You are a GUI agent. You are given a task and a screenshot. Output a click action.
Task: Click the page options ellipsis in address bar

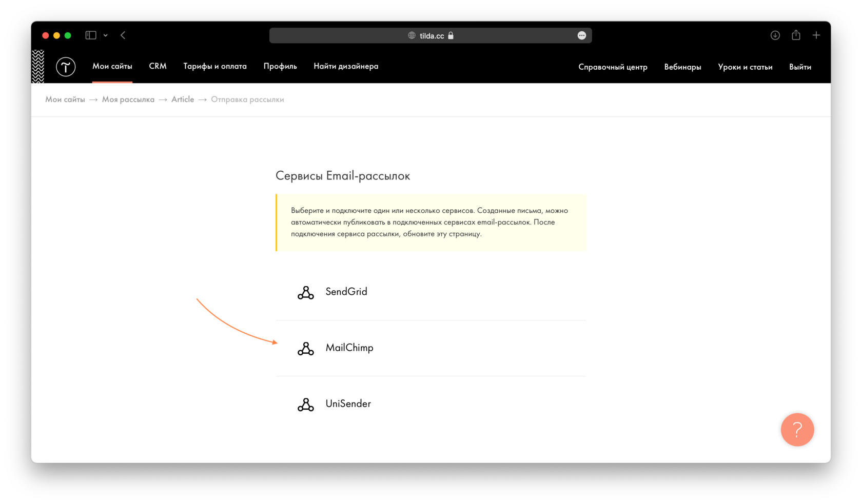tap(582, 35)
